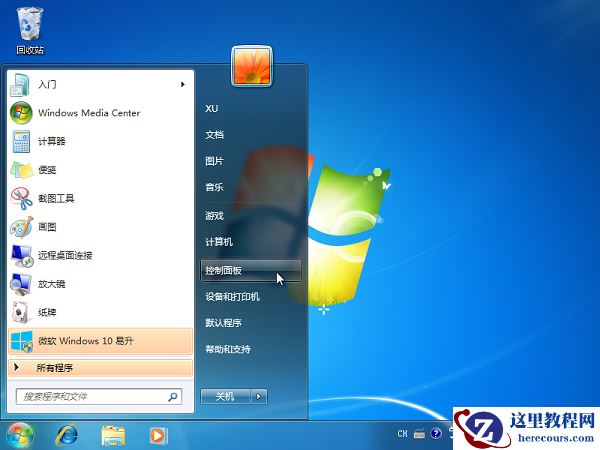Select the Windows Media Center text label

coord(89,113)
